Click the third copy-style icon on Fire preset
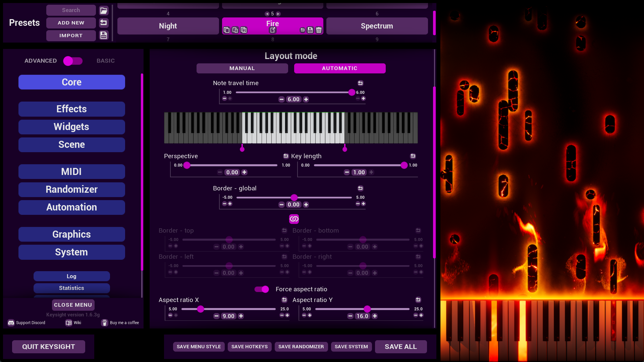 [x=244, y=30]
